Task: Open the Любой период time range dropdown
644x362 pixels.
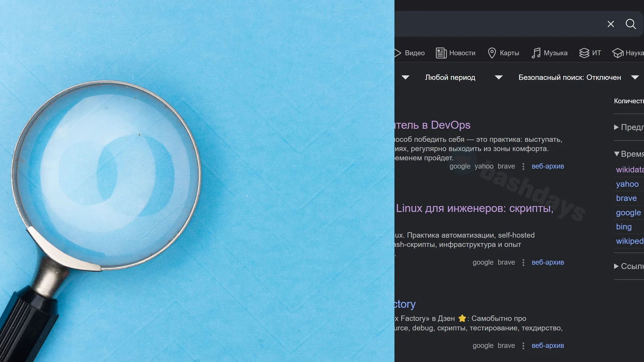Action: click(464, 77)
